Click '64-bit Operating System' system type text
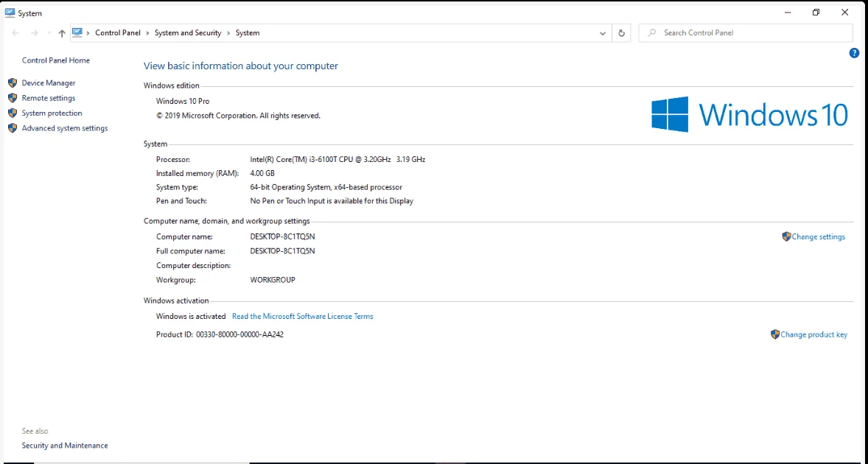This screenshot has width=868, height=464. (x=326, y=187)
